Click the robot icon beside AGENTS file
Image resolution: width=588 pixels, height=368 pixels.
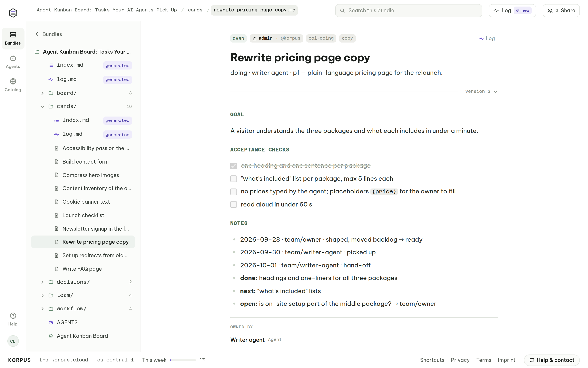tap(51, 322)
